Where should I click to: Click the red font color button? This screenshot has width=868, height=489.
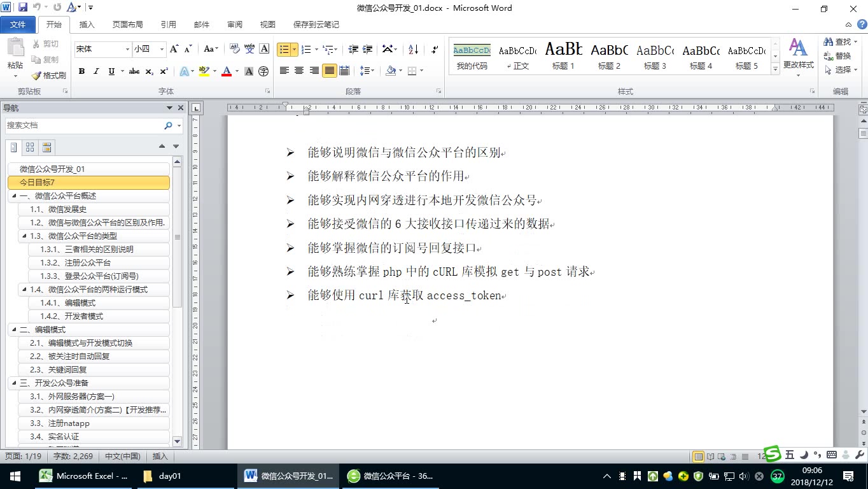pyautogui.click(x=226, y=71)
